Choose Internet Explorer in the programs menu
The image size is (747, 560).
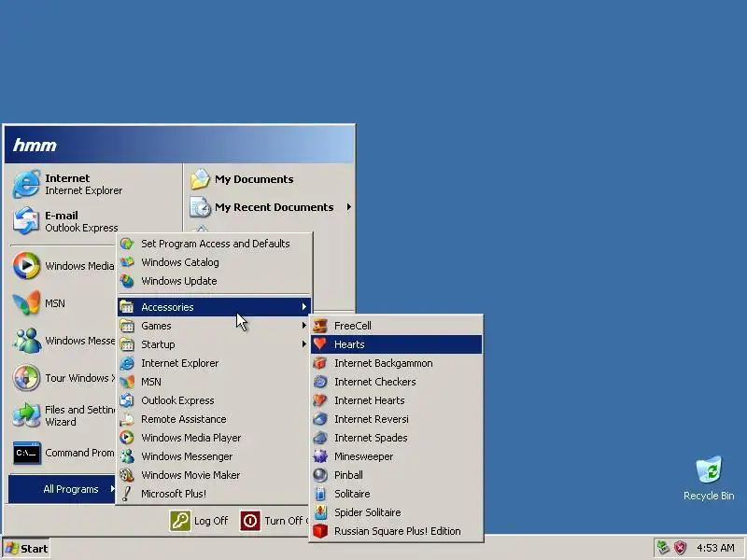pyautogui.click(x=215, y=363)
